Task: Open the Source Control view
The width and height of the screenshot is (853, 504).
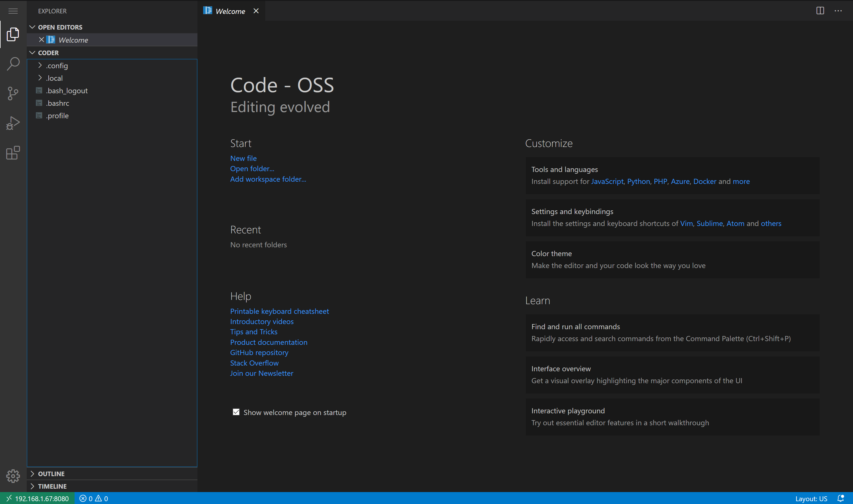Action: [x=13, y=93]
